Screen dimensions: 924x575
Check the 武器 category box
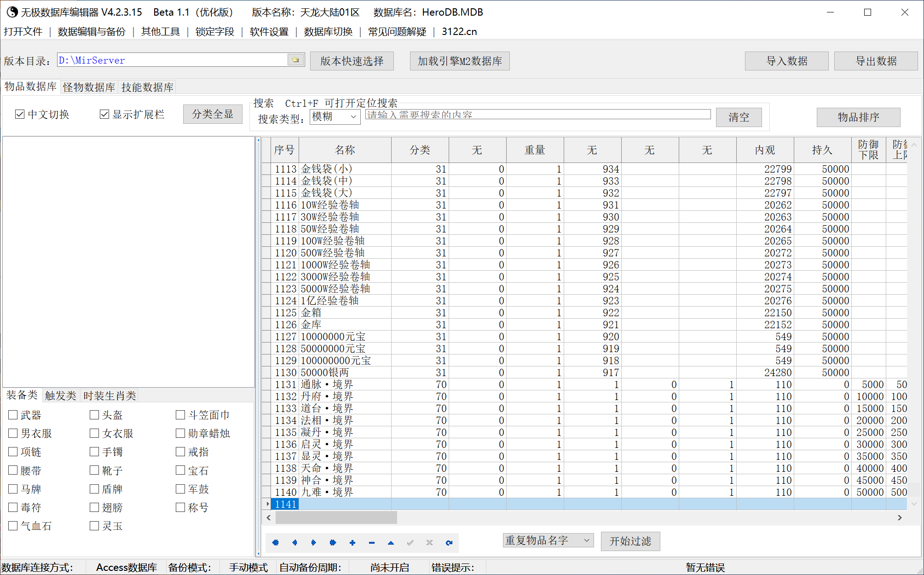[13, 415]
